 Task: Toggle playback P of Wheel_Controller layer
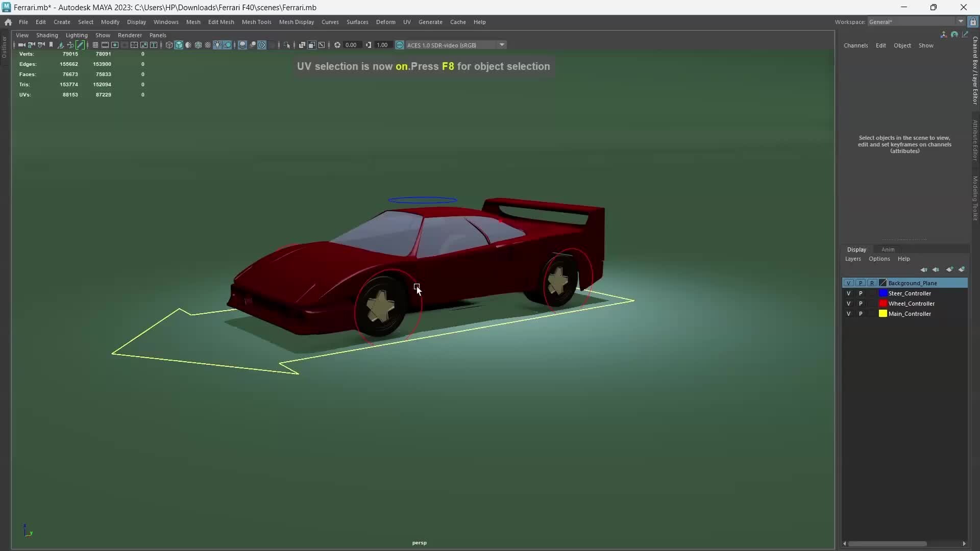tap(861, 304)
